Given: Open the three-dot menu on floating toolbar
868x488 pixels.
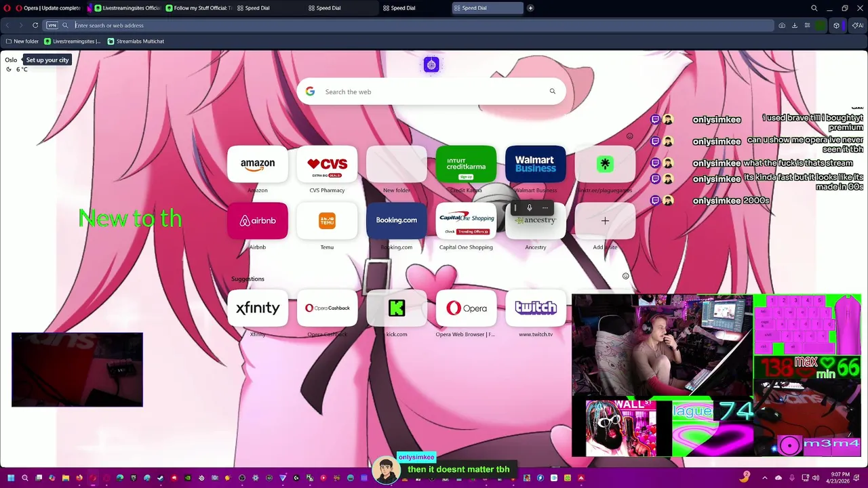Looking at the screenshot, I should [x=545, y=208].
